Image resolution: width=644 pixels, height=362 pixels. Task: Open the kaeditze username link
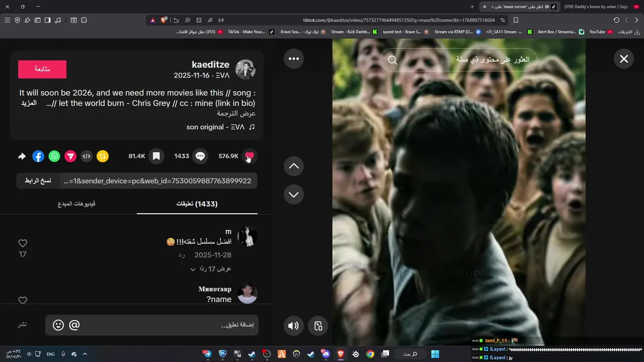(210, 64)
